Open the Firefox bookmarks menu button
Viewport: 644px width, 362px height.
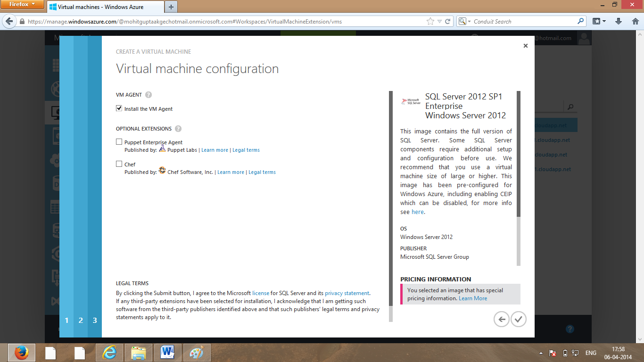[x=599, y=21]
